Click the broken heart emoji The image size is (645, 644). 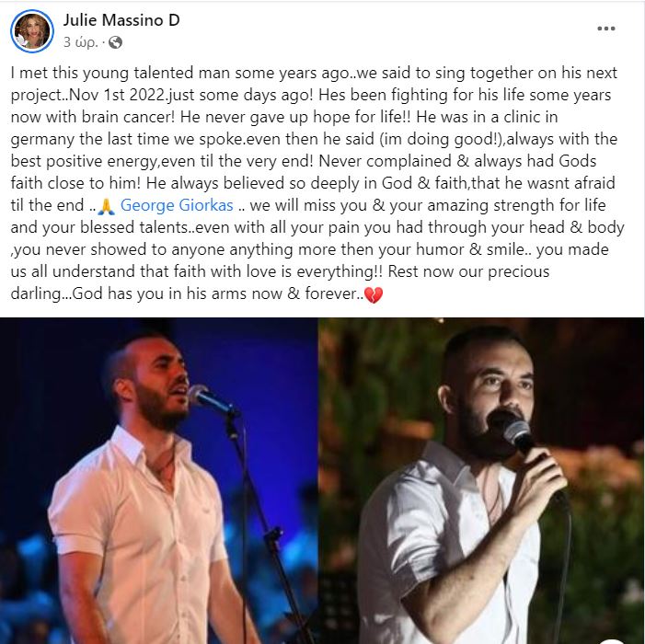(x=374, y=294)
